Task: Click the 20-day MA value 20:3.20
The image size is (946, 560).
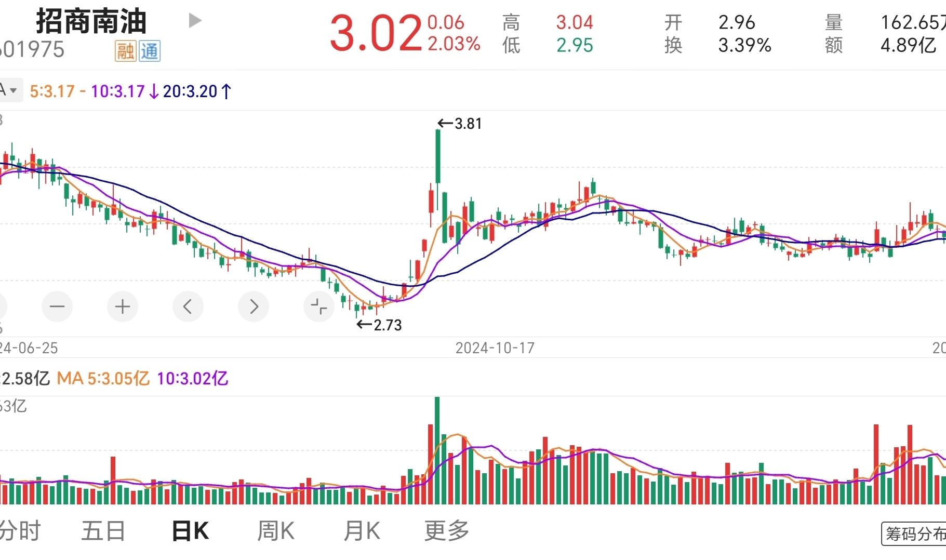Action: pyautogui.click(x=190, y=91)
